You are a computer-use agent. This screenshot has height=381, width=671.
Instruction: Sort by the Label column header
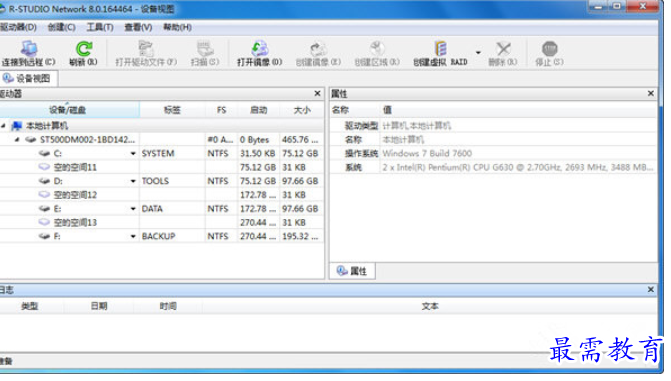[x=172, y=110]
